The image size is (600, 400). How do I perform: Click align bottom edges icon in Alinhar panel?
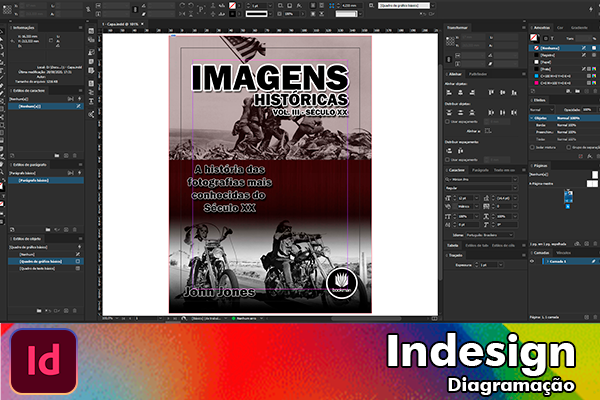coord(514,92)
